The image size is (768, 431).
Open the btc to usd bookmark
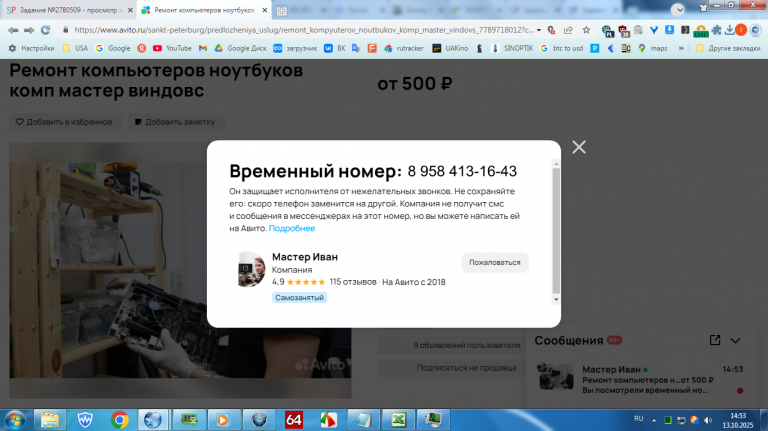[x=562, y=48]
